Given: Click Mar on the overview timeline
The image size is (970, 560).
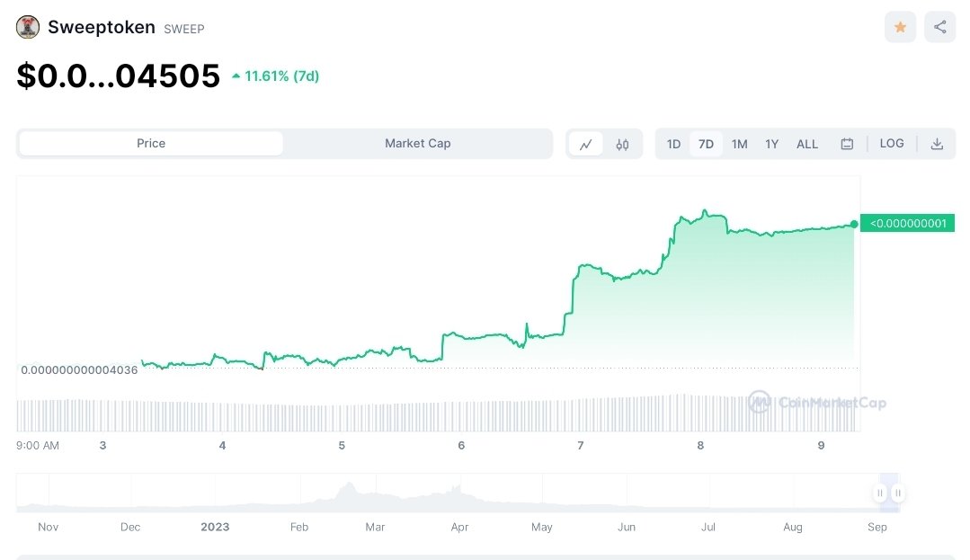Looking at the screenshot, I should [375, 528].
